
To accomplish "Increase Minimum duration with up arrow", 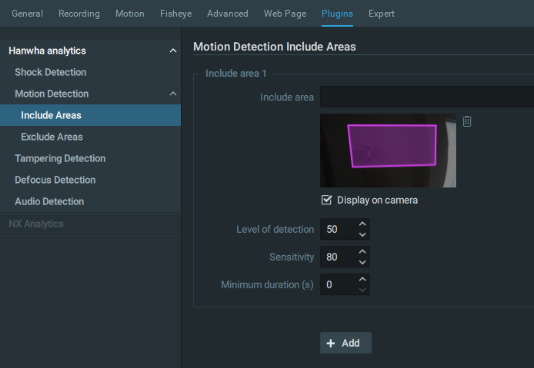I will tap(362, 279).
